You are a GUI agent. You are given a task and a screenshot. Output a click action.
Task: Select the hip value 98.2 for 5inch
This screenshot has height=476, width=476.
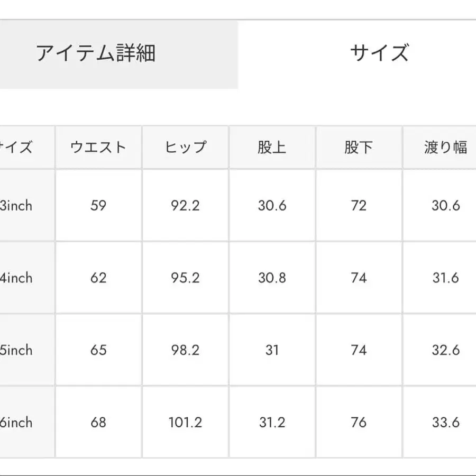(185, 350)
